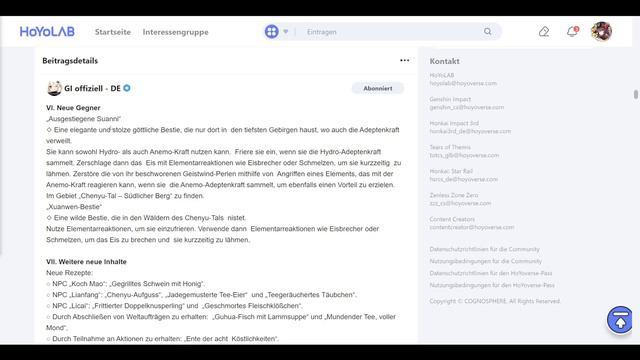Click the Beitragsdetails heading
The height and width of the screenshot is (360, 640).
point(70,61)
